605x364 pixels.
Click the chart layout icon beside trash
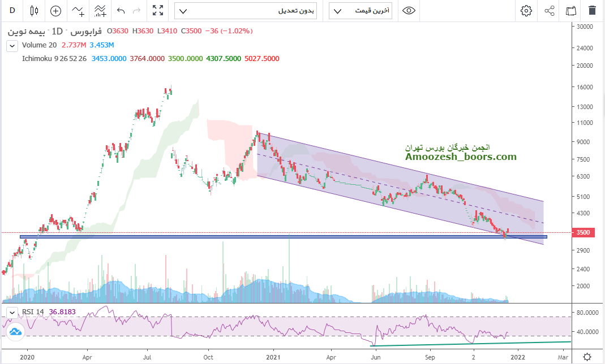570,10
